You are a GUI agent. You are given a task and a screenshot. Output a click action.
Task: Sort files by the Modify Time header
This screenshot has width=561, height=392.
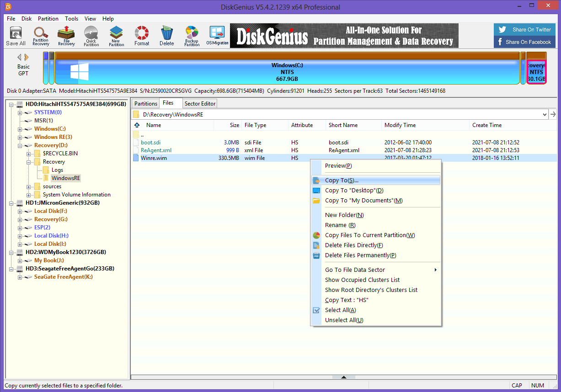coord(425,125)
